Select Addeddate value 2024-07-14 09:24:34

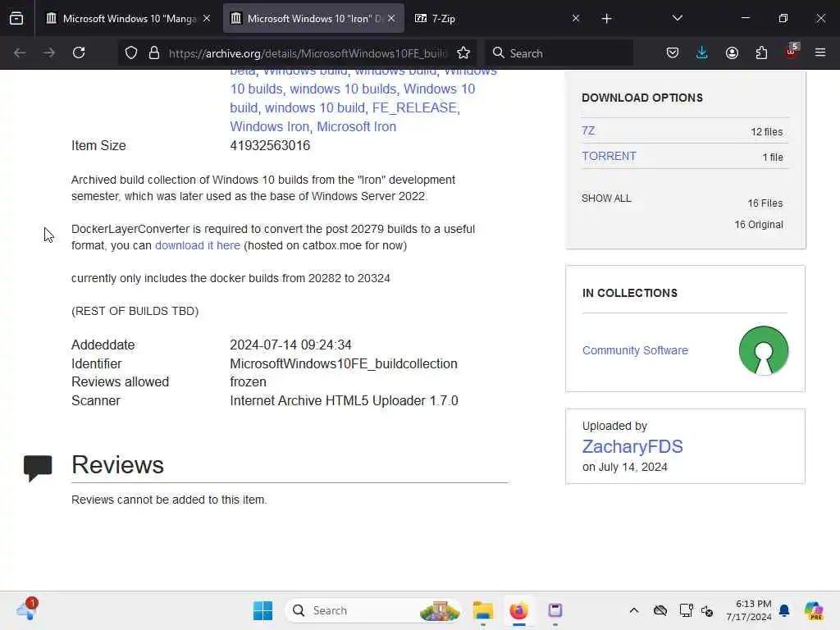coord(290,345)
